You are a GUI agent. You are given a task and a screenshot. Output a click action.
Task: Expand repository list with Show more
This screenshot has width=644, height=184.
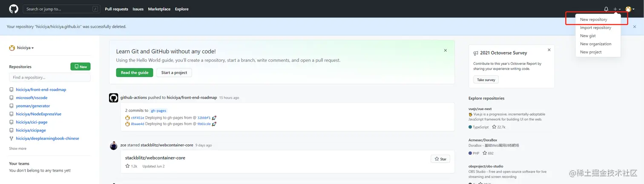tap(17, 149)
